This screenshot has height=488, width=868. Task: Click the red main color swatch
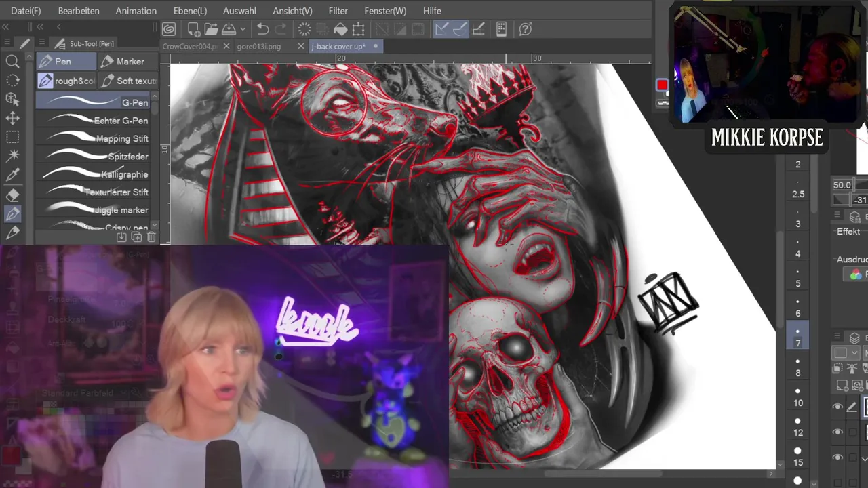(x=662, y=85)
